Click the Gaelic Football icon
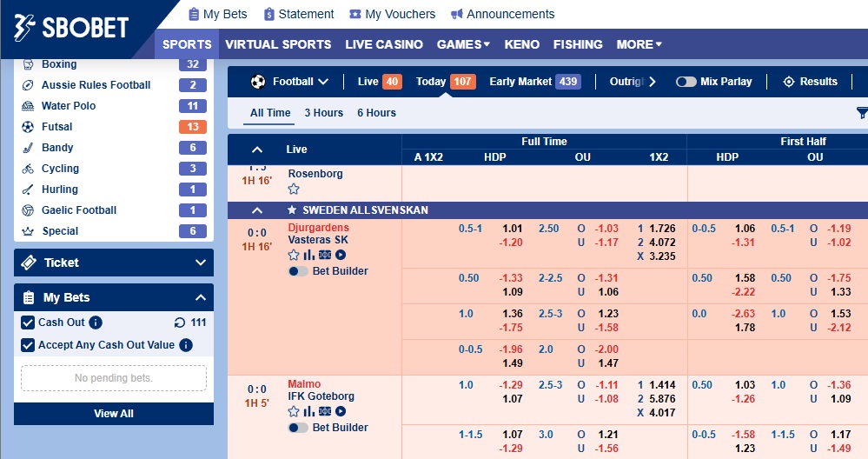This screenshot has height=459, width=868. point(28,210)
